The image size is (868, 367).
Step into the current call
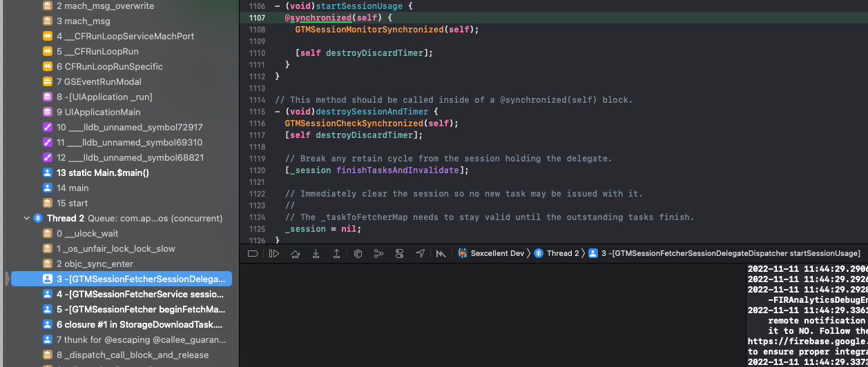pos(316,254)
